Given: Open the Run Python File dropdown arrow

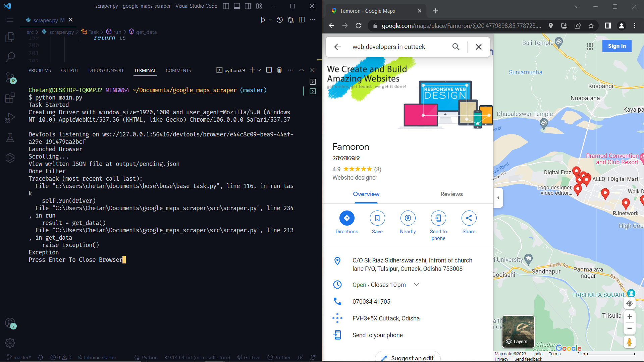Looking at the screenshot, I should tap(269, 20).
